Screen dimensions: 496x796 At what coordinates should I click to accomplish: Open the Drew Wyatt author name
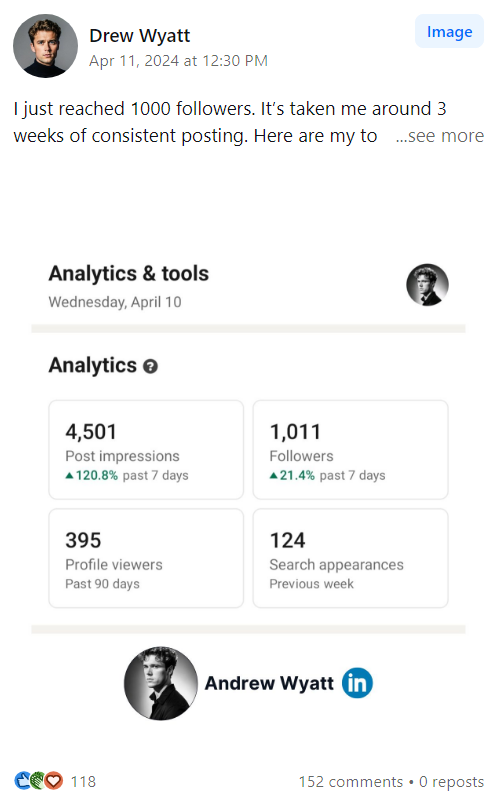pyautogui.click(x=140, y=36)
